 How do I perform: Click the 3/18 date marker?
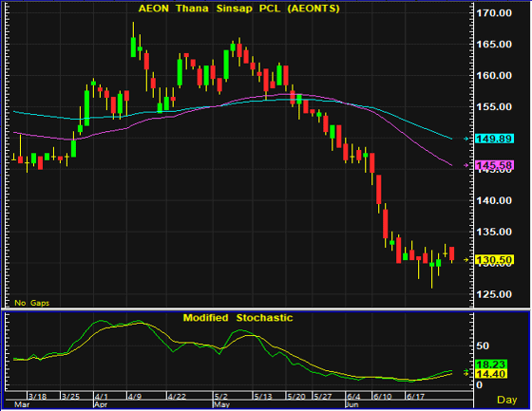pyautogui.click(x=37, y=397)
